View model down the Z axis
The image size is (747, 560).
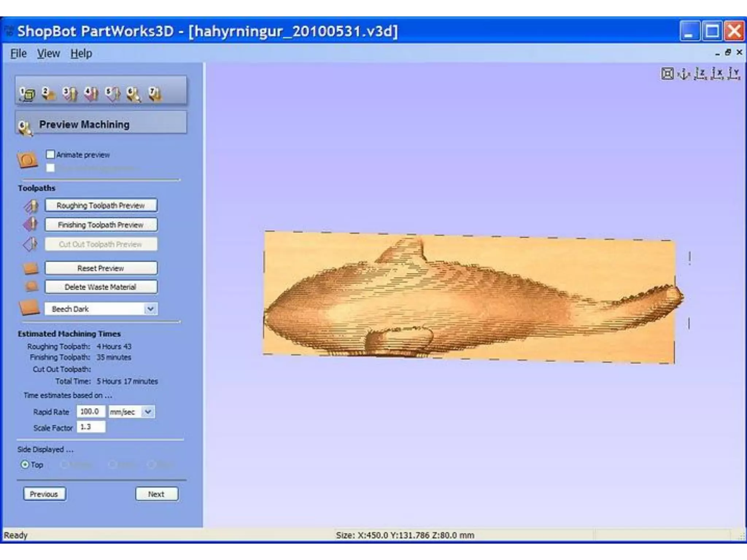click(x=700, y=74)
